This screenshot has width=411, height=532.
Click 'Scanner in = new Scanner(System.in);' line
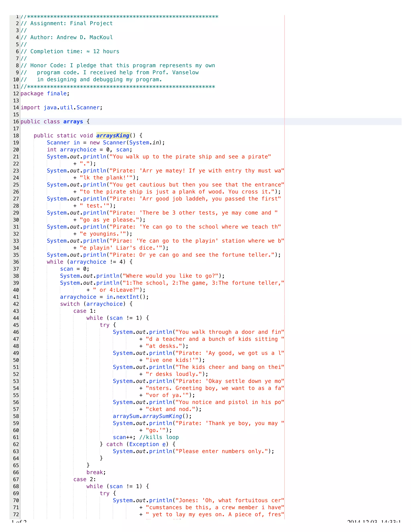pyautogui.click(x=106, y=143)
